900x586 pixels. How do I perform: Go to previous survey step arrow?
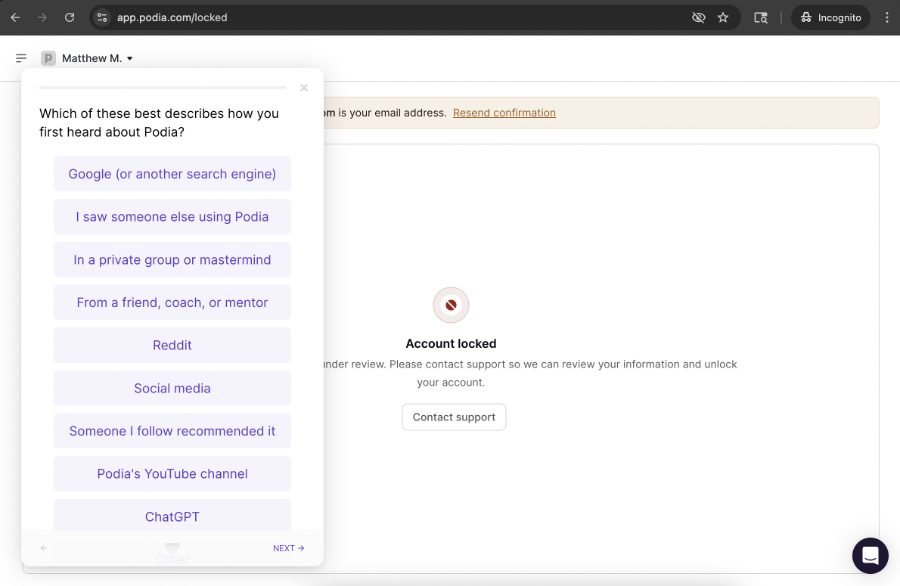[x=44, y=548]
